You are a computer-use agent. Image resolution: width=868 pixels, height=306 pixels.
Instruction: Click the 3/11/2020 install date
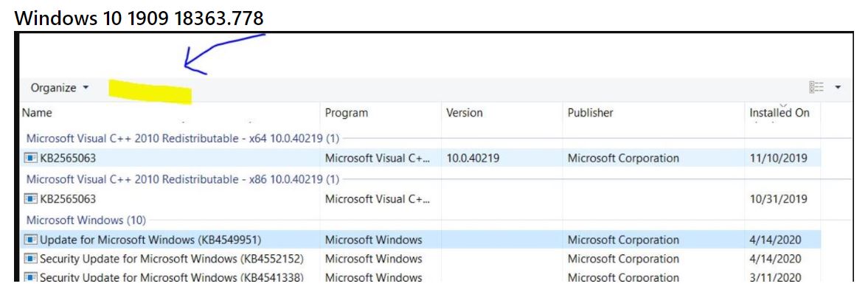point(775,277)
